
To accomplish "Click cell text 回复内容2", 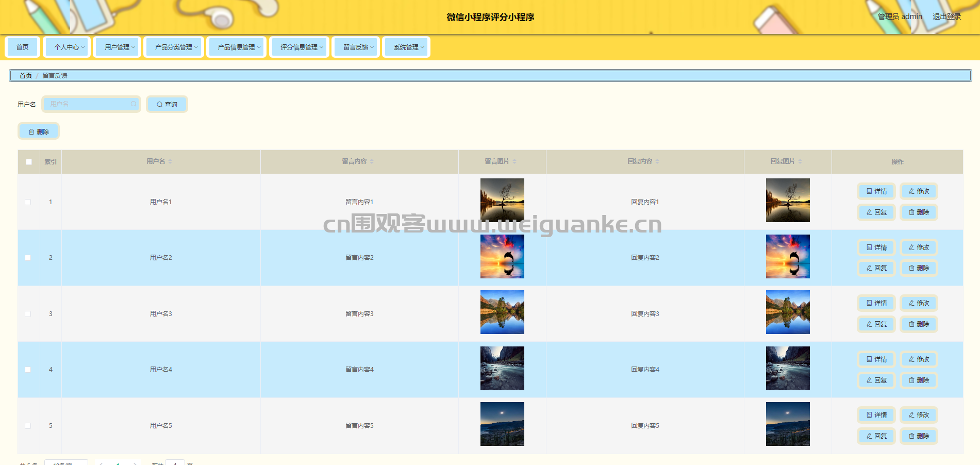I will click(645, 258).
